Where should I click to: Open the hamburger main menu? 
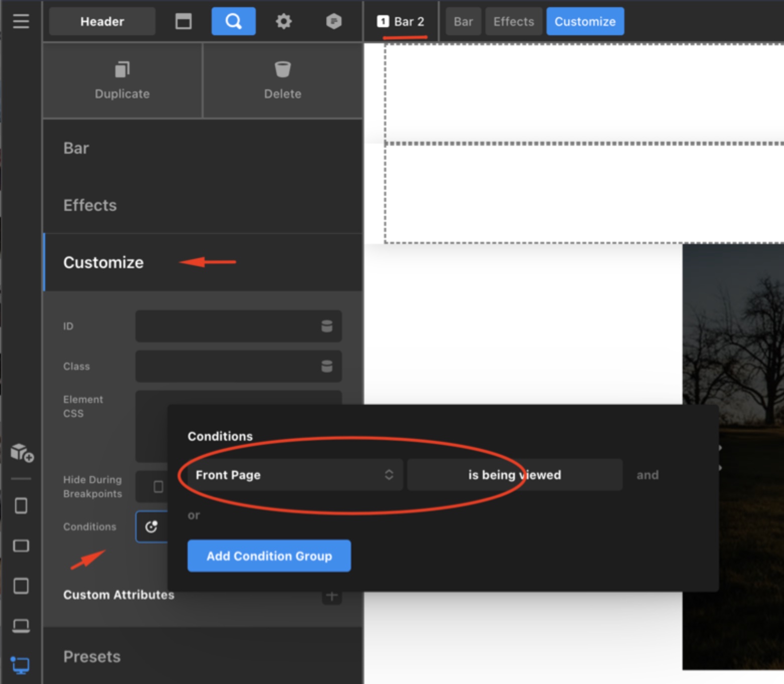(21, 21)
